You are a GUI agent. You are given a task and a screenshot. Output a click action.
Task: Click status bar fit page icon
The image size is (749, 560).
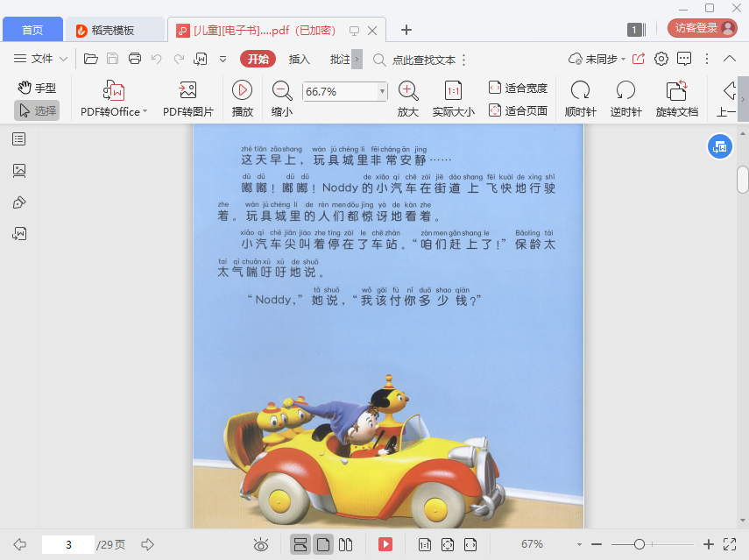point(448,544)
